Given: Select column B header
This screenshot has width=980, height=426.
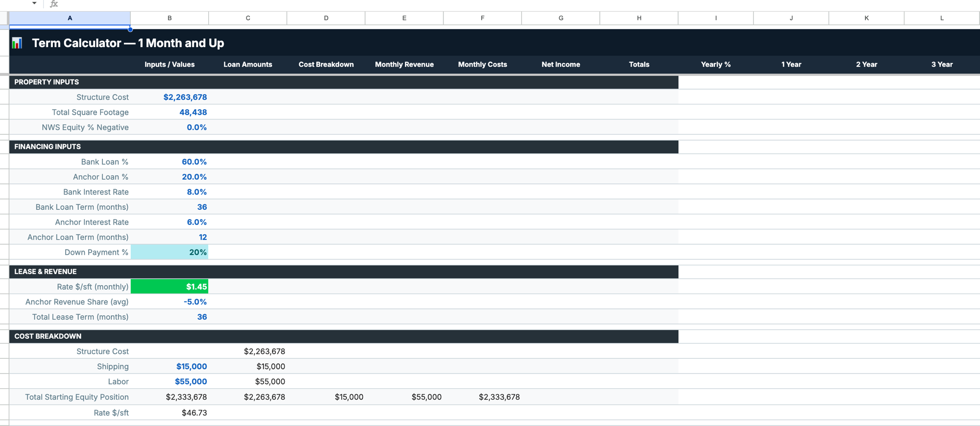Looking at the screenshot, I should 170,18.
